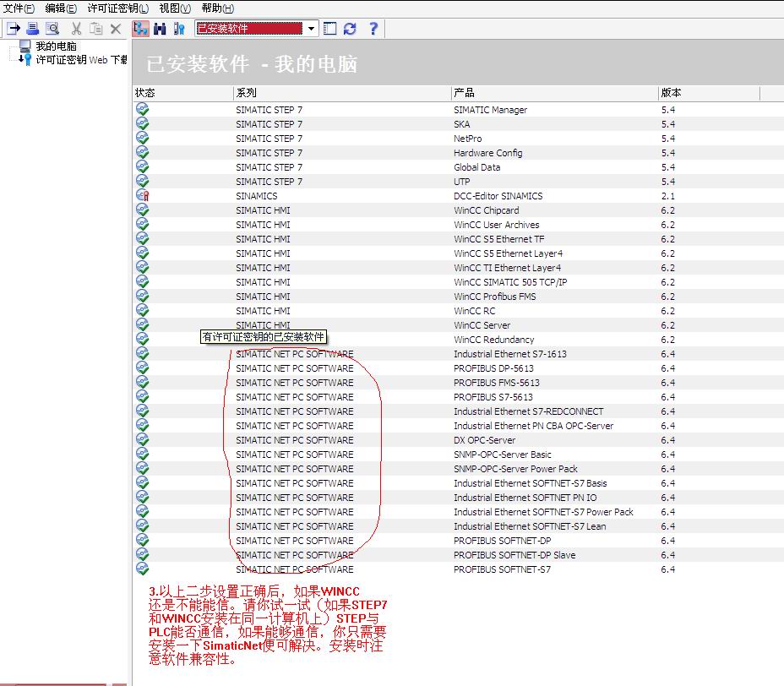Sort by the 系列 column header
The width and height of the screenshot is (784, 686).
pos(342,93)
